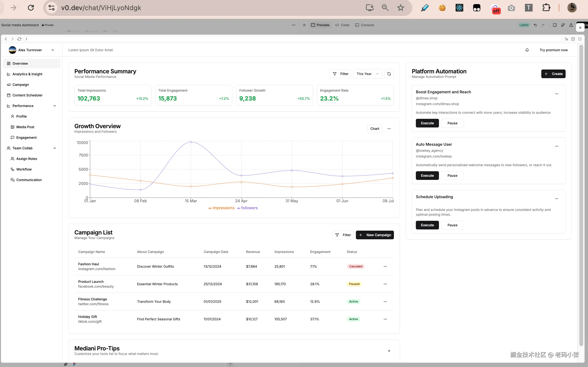Click the notification bell icon

pos(527,50)
